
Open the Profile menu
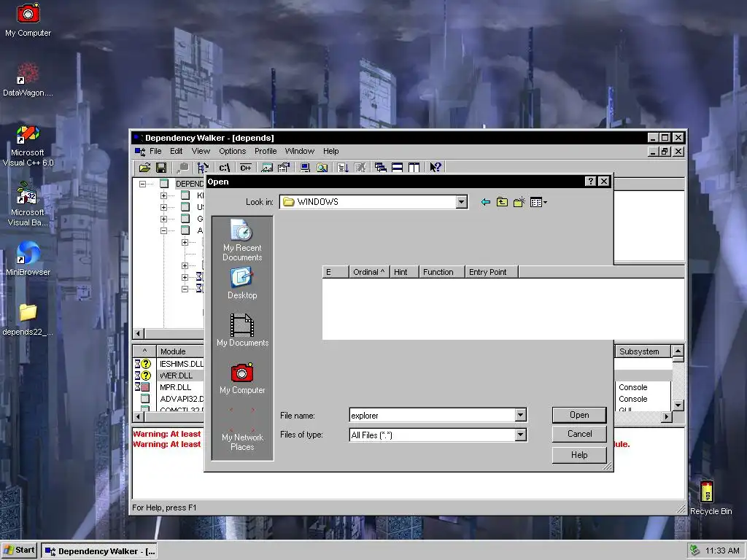point(266,151)
